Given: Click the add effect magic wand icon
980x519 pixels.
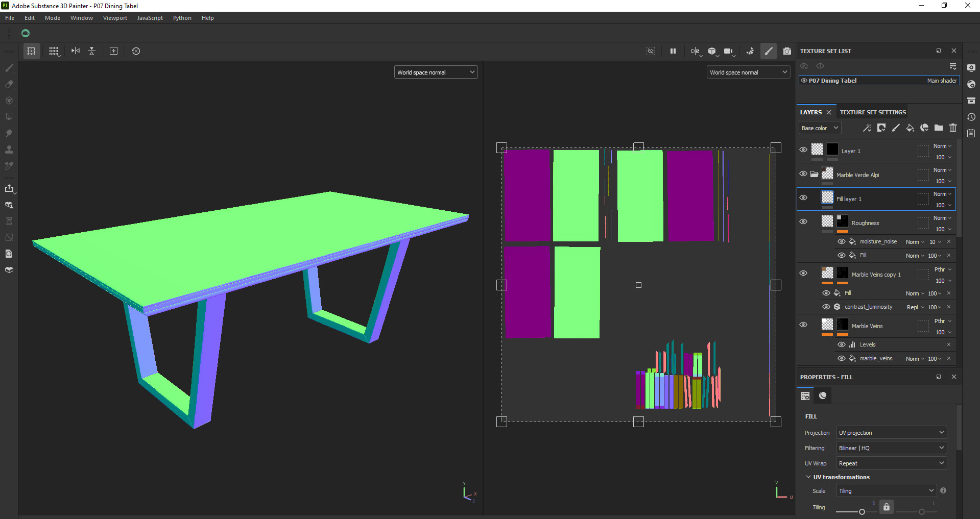Looking at the screenshot, I should 867,128.
